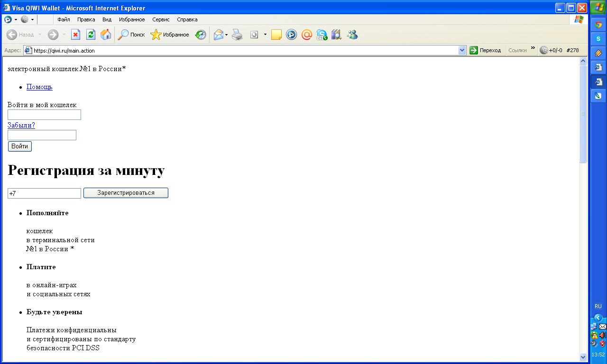Click the Forward arrow toolbar button

click(53, 35)
